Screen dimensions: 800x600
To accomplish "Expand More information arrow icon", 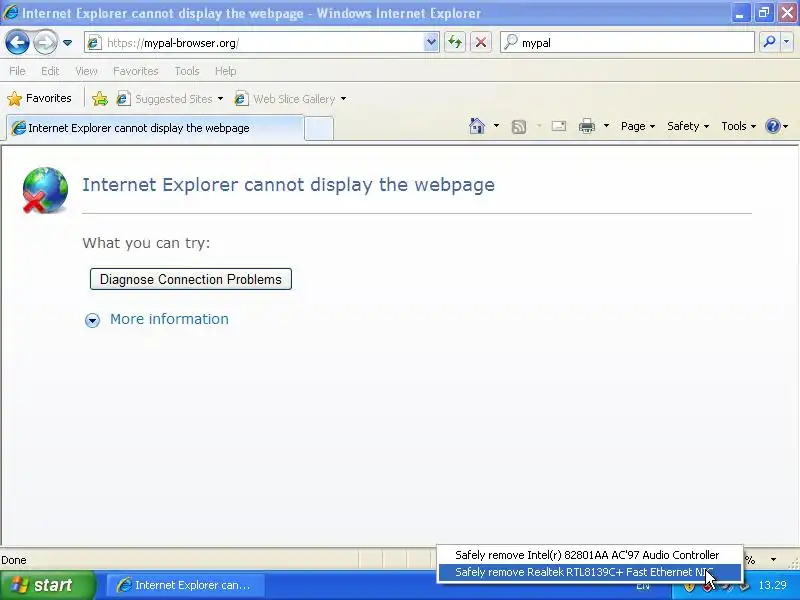I will (92, 320).
